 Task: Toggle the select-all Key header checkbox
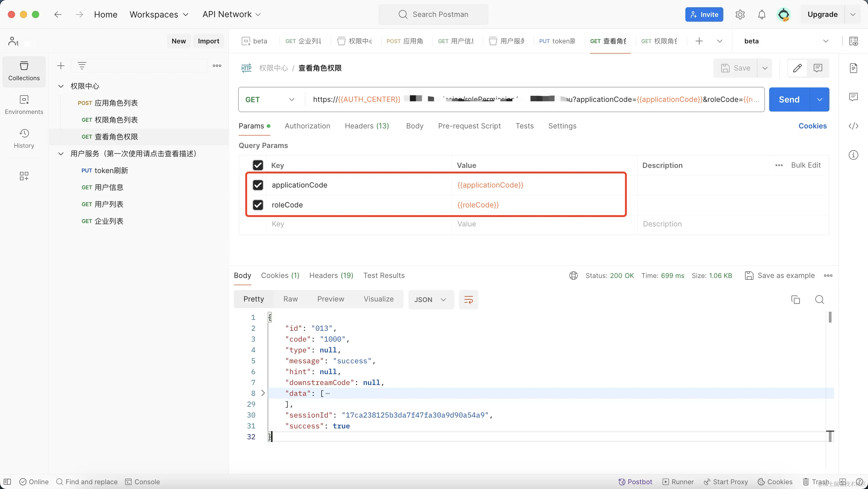(258, 165)
